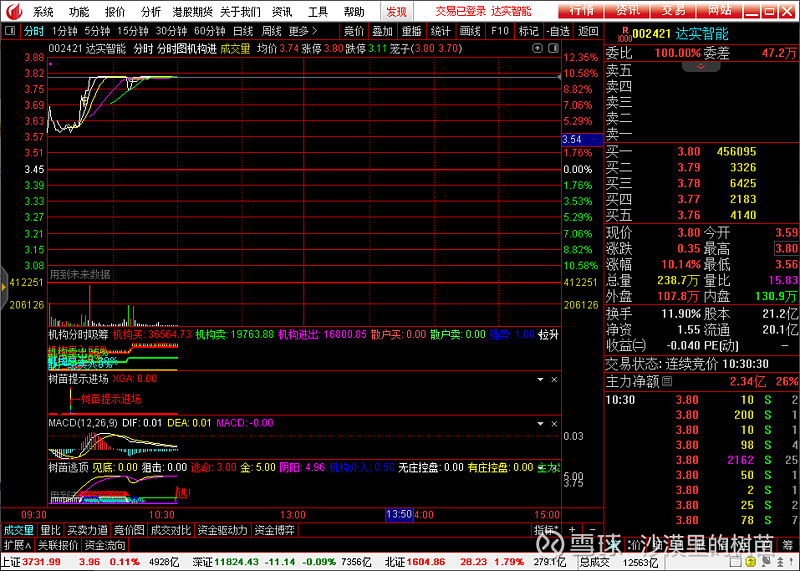Click the panel layout icon above the chart

(553, 48)
